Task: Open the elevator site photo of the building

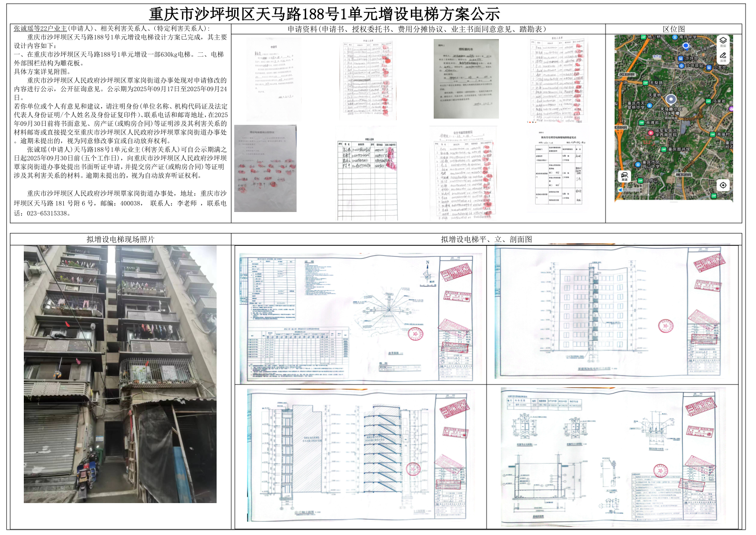Action: click(x=120, y=374)
